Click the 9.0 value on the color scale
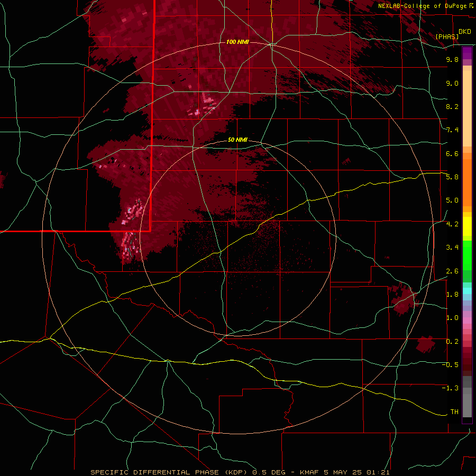 click(452, 83)
